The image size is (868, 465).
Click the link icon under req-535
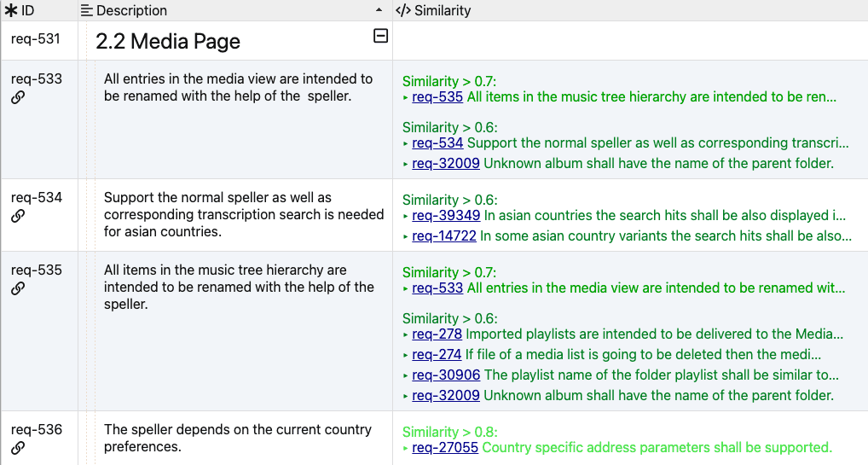[x=18, y=288]
